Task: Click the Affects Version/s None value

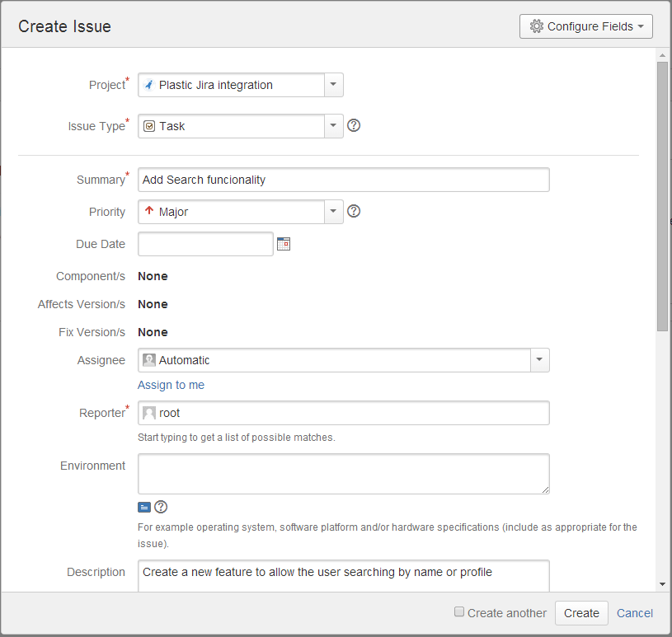Action: [x=153, y=304]
